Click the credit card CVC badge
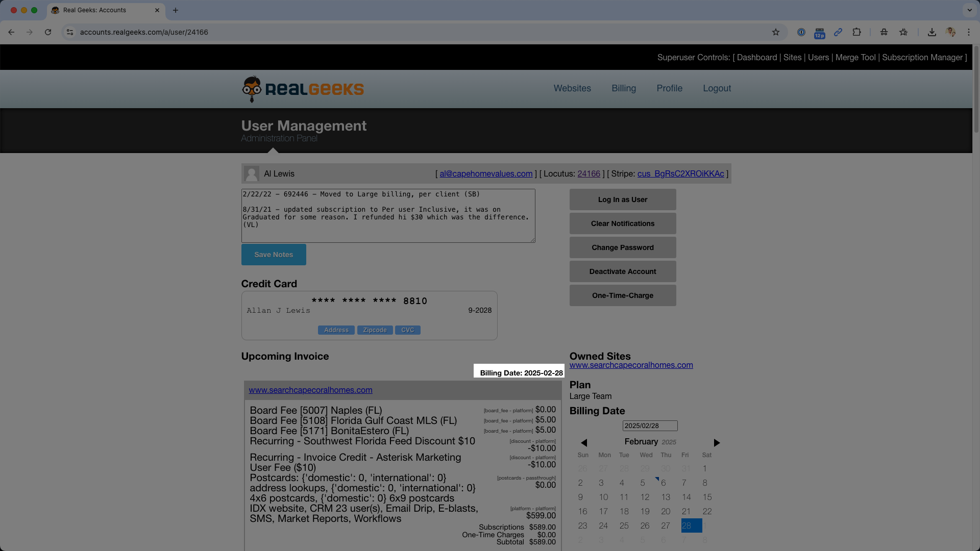 [408, 330]
